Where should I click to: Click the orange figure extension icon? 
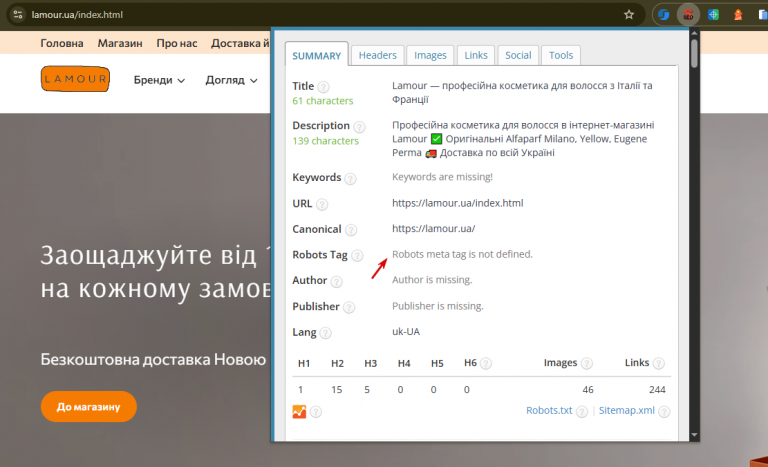click(738, 15)
